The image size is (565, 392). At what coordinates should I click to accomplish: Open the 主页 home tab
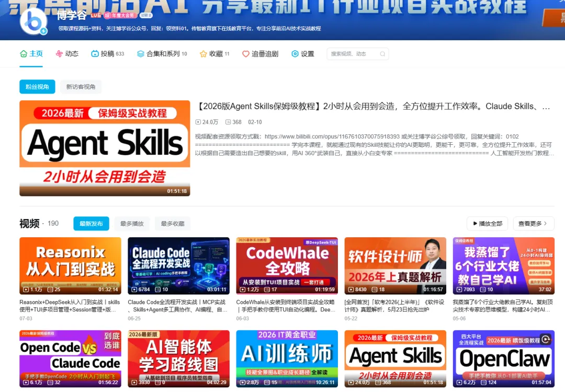click(31, 54)
